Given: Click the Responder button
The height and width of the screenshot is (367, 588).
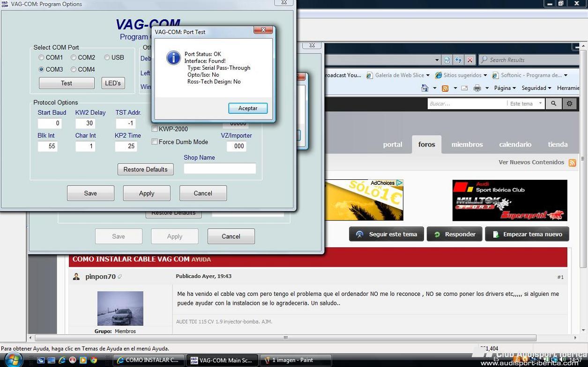Looking at the screenshot, I should [x=454, y=235].
